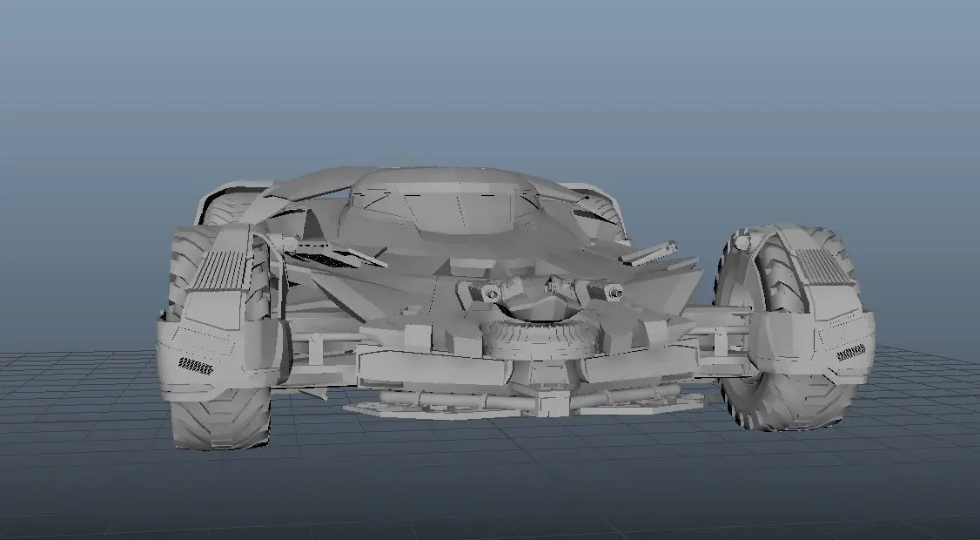The image size is (980, 540).
Task: Select the grille vent above left wheel
Action: coord(220,270)
